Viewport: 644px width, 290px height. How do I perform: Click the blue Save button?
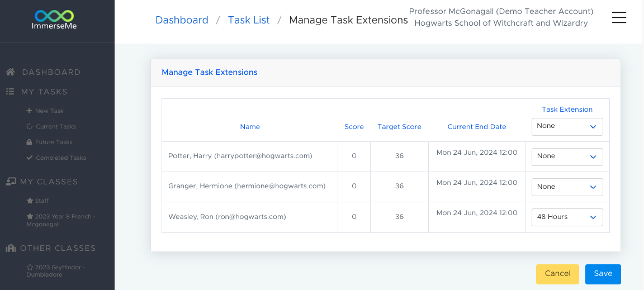[x=603, y=274]
